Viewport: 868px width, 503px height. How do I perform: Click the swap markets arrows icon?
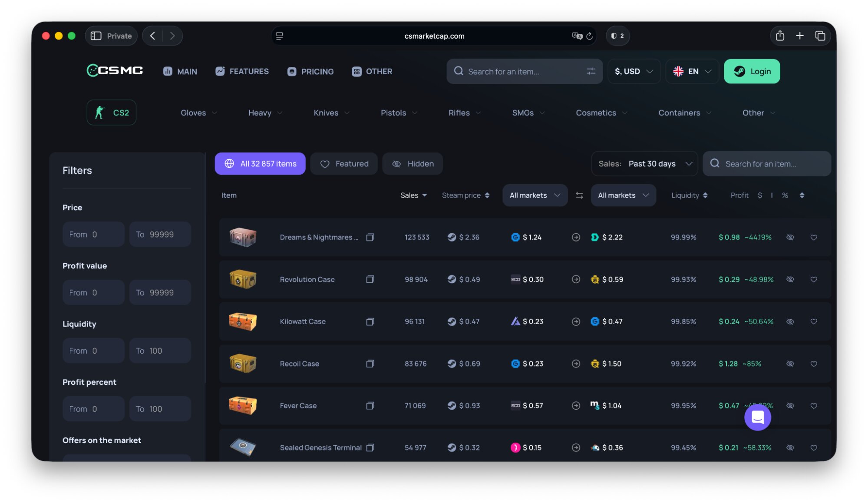pyautogui.click(x=579, y=195)
